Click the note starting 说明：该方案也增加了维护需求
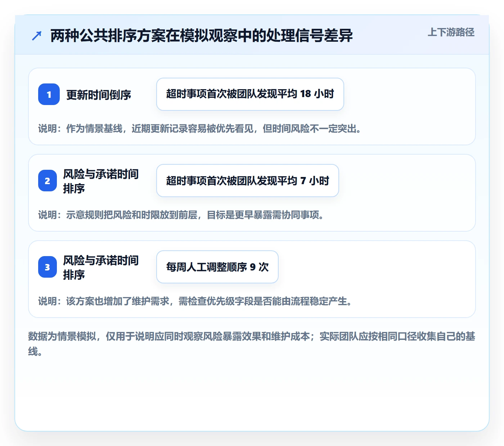Screen dimensions: 504x446 point(195,301)
